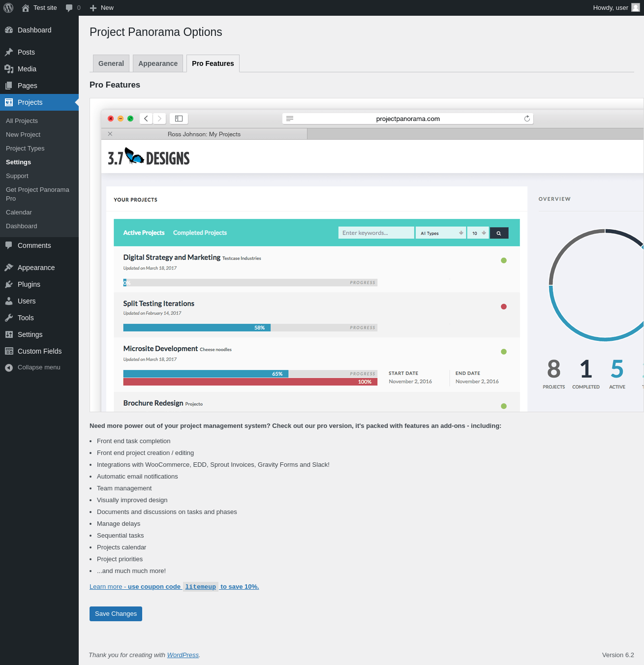Click the Appearance paintbrush icon in the sidebar
The image size is (644, 665).
[x=9, y=268]
